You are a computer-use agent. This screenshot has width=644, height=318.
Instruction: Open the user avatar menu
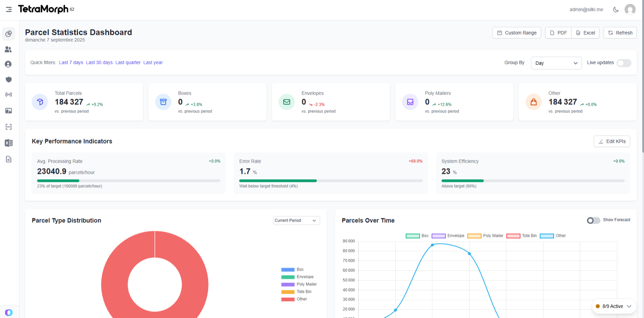pos(630,9)
